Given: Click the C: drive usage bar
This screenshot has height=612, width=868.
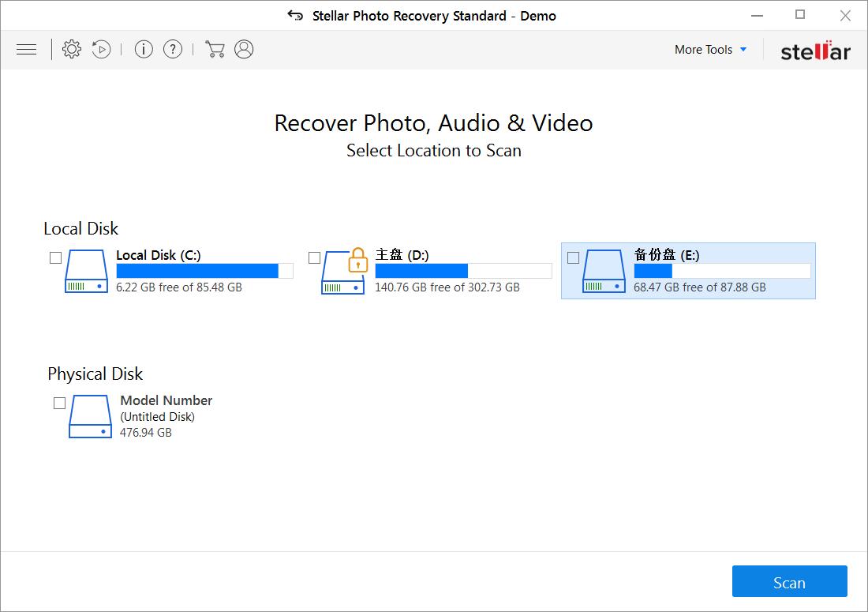Looking at the screenshot, I should [205, 271].
